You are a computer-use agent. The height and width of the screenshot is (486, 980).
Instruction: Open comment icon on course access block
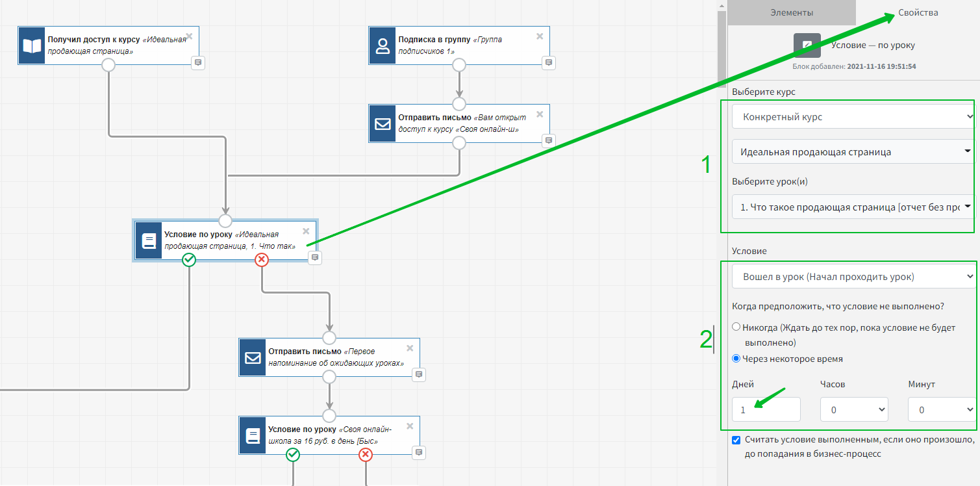198,62
